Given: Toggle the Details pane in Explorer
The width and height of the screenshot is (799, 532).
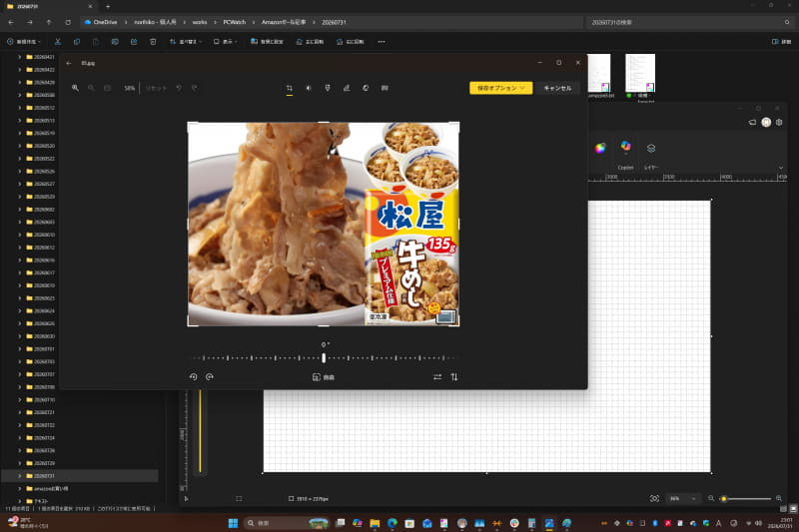Looking at the screenshot, I should point(781,42).
